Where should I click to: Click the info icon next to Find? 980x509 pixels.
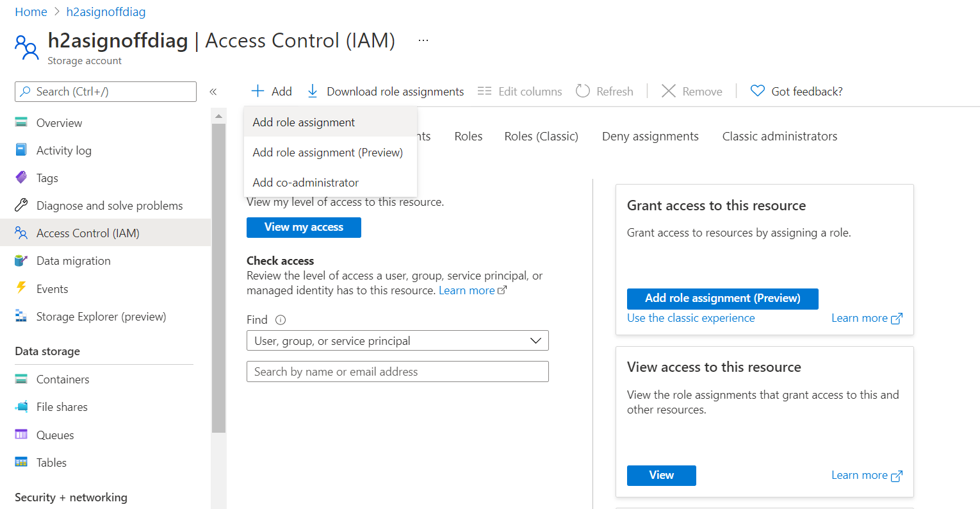click(281, 320)
